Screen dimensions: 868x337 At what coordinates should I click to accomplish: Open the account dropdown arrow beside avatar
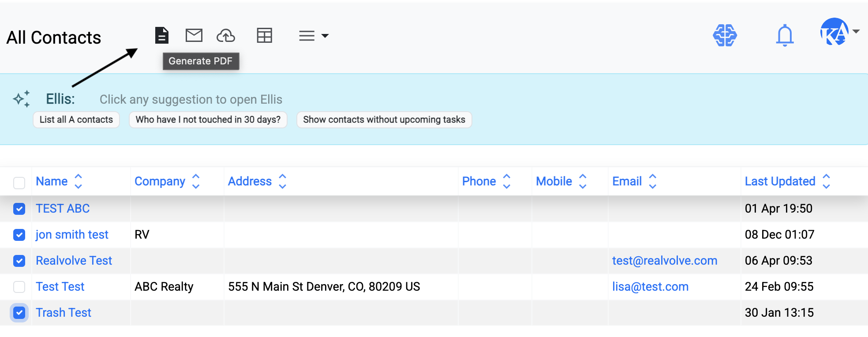click(856, 32)
